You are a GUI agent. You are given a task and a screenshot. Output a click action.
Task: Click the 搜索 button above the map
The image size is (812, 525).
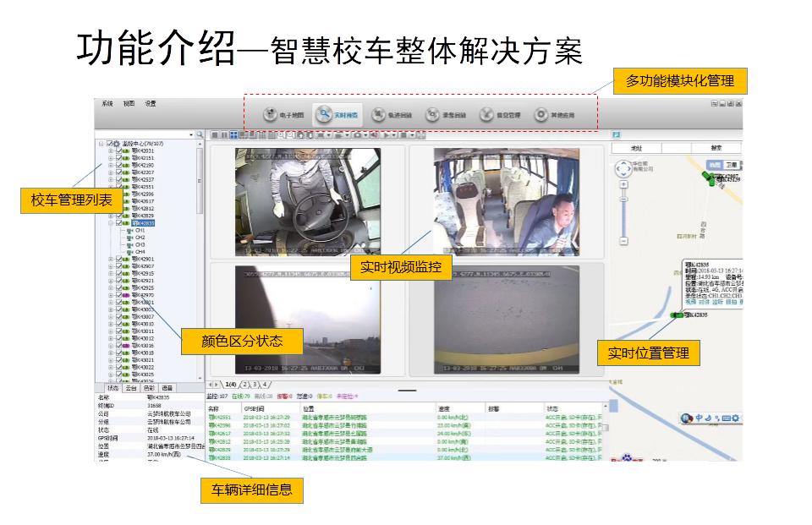point(710,148)
